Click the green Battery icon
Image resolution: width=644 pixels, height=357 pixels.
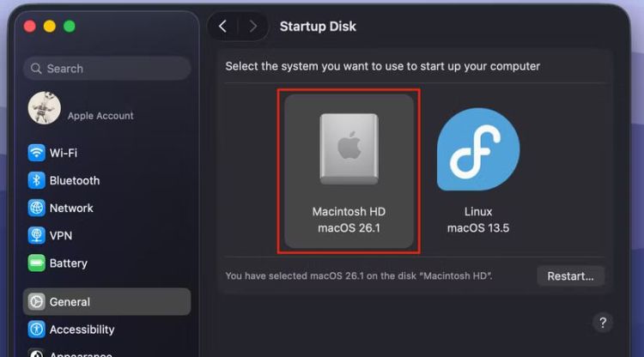tap(37, 263)
